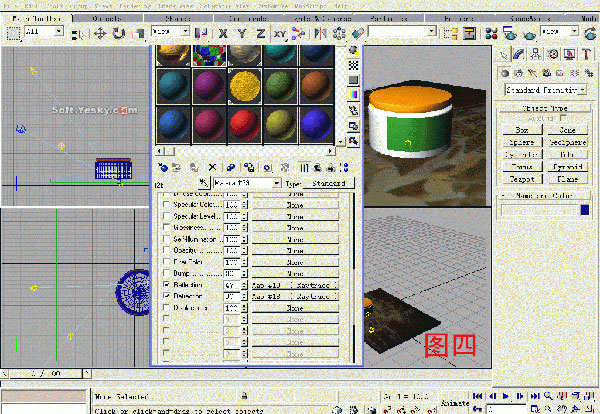The image size is (600, 414).
Task: Toggle the Animate button
Action: point(455,403)
